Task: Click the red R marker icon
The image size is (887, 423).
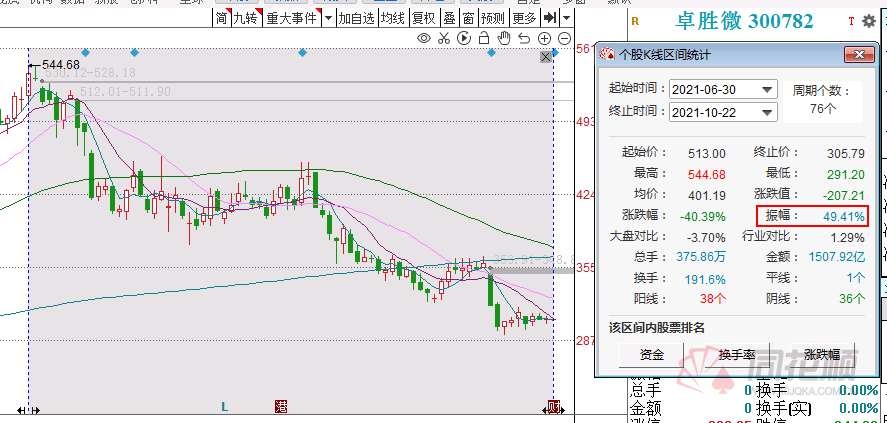Action: [x=635, y=21]
